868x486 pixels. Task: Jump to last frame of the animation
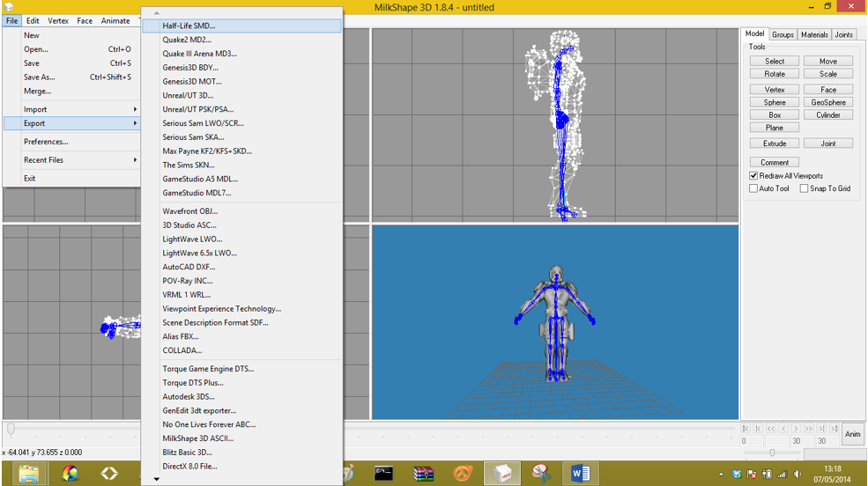point(835,429)
